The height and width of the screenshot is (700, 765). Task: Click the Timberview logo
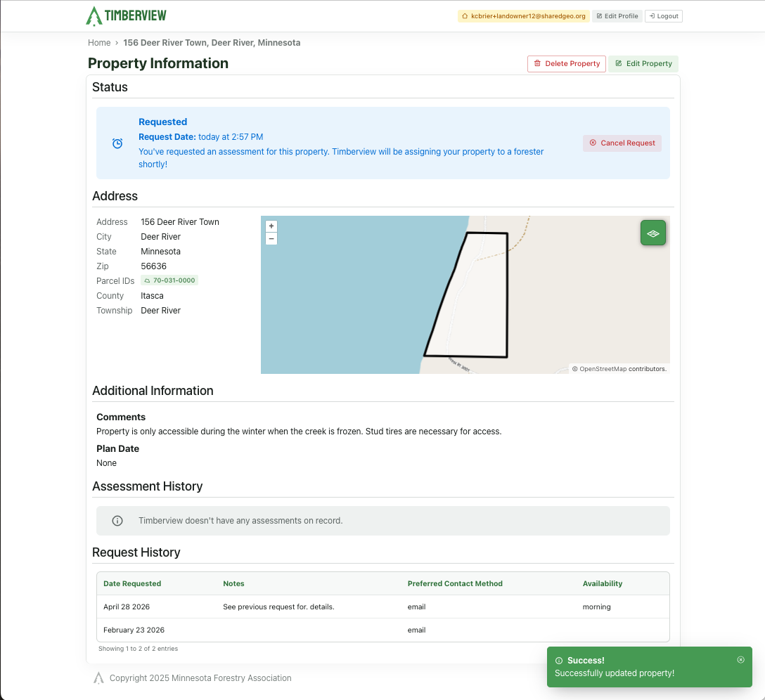click(126, 15)
